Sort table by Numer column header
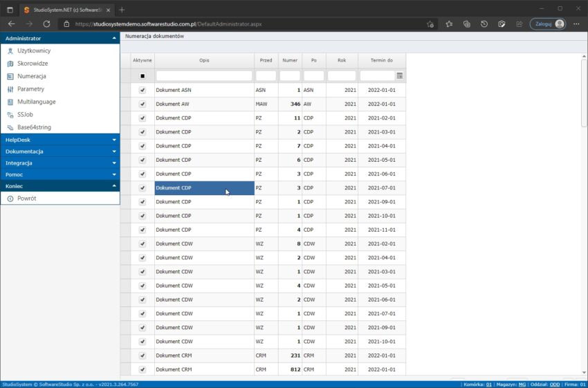Viewport: 588px width, 388px height. tap(290, 60)
